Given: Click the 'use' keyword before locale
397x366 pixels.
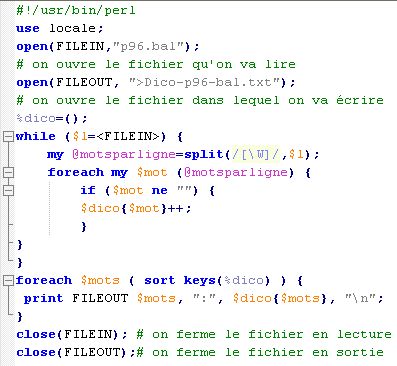Looking at the screenshot, I should point(28,28).
